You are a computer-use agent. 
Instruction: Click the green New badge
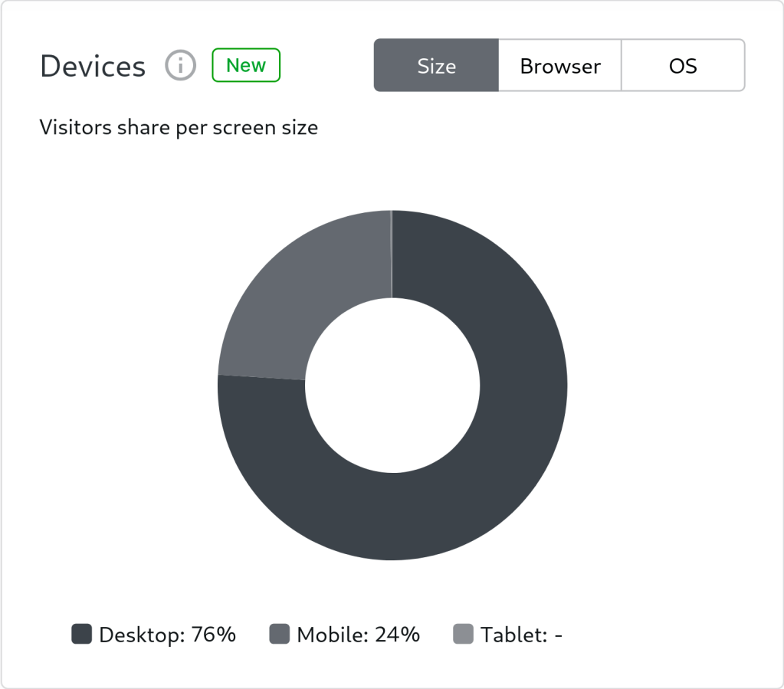pos(246,65)
